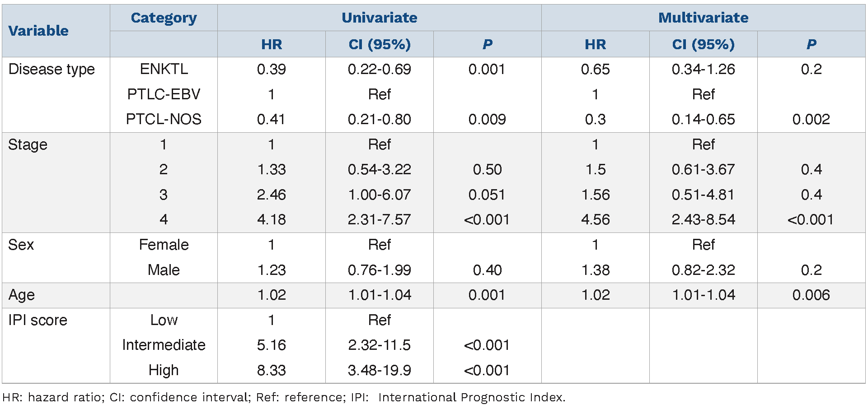
Task: Select the Female category cell
Action: (164, 245)
